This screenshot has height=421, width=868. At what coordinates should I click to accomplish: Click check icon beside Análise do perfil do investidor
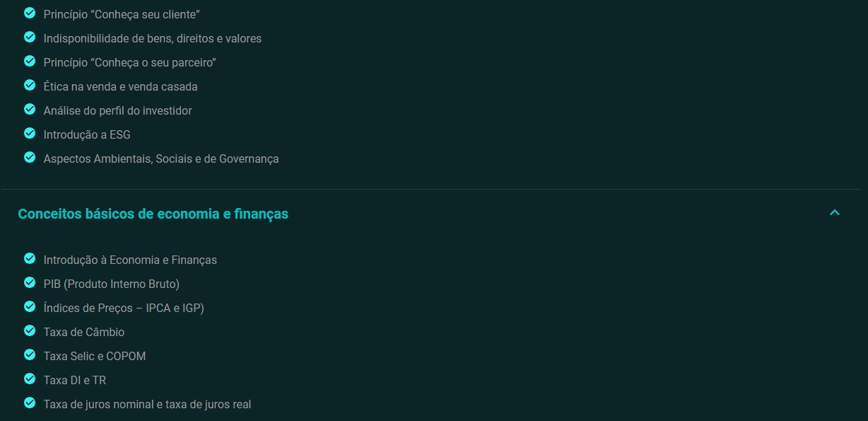(30, 109)
